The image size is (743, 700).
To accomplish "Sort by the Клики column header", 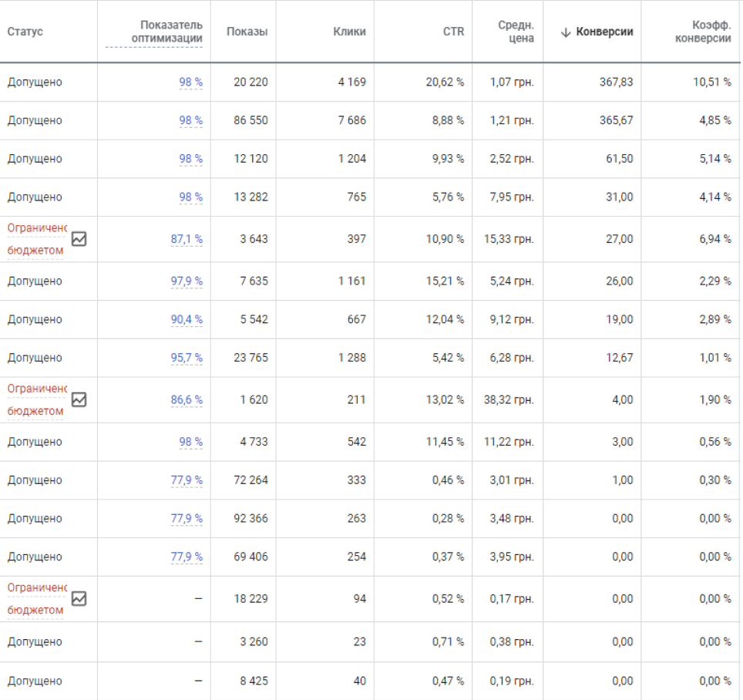I will [x=349, y=32].
